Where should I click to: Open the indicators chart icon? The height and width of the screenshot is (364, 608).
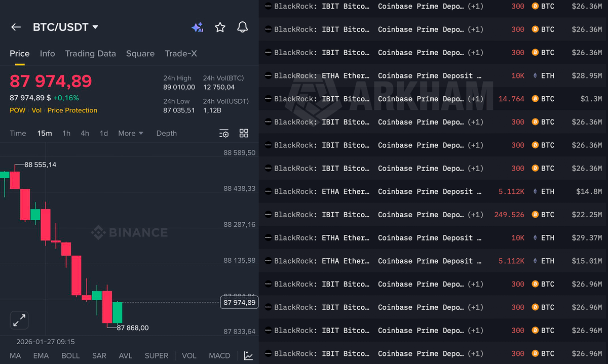[x=248, y=355]
